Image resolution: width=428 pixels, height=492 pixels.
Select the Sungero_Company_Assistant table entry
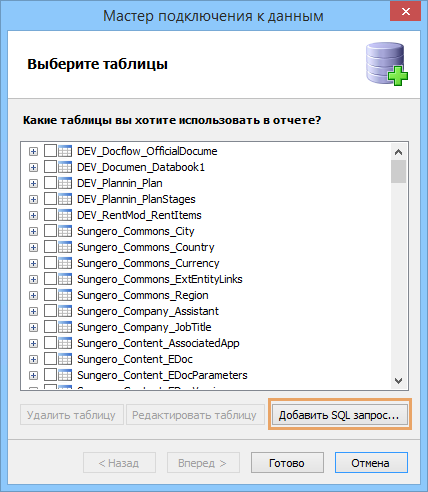[x=148, y=311]
